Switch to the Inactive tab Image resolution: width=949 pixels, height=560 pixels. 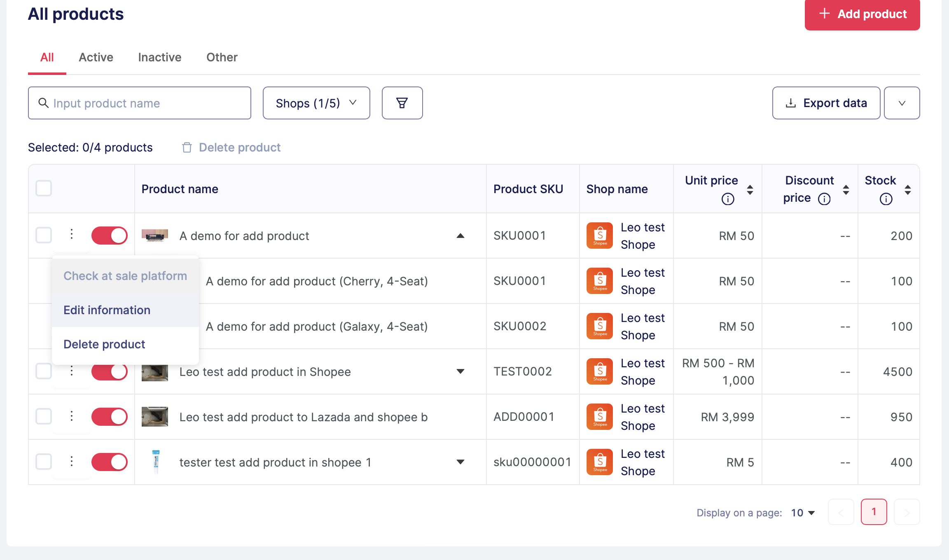[160, 57]
